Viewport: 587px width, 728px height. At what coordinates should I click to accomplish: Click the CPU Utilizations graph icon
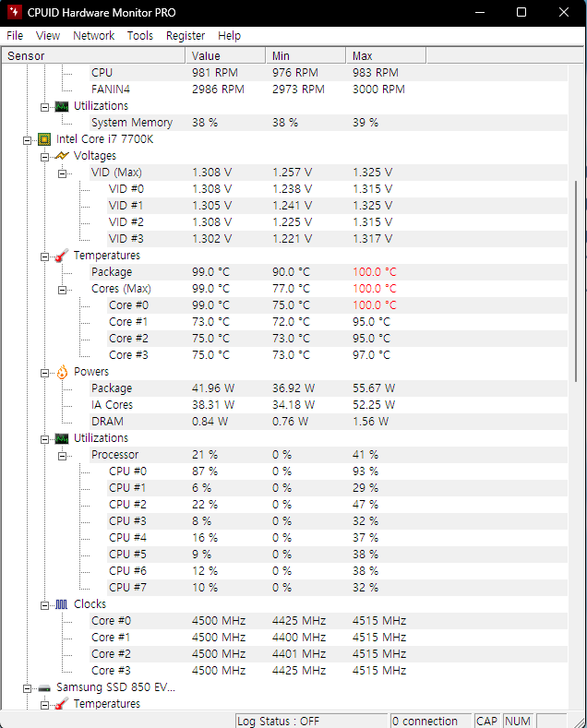click(x=62, y=438)
